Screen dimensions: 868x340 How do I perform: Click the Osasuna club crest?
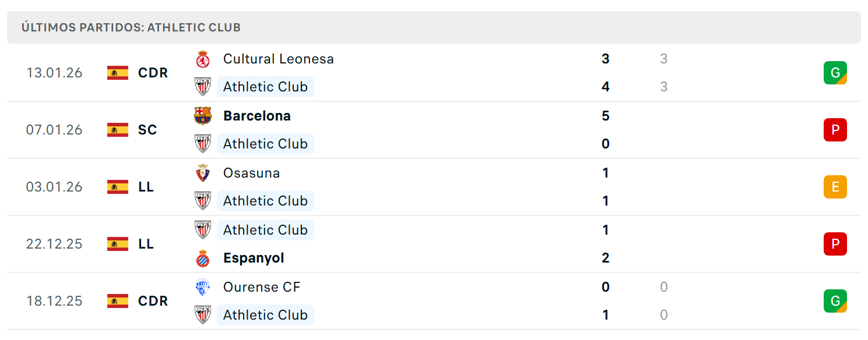point(202,173)
